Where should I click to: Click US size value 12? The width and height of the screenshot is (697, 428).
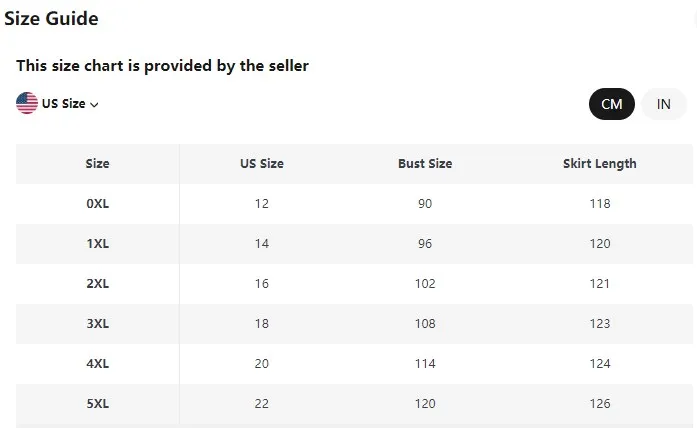pyautogui.click(x=261, y=204)
